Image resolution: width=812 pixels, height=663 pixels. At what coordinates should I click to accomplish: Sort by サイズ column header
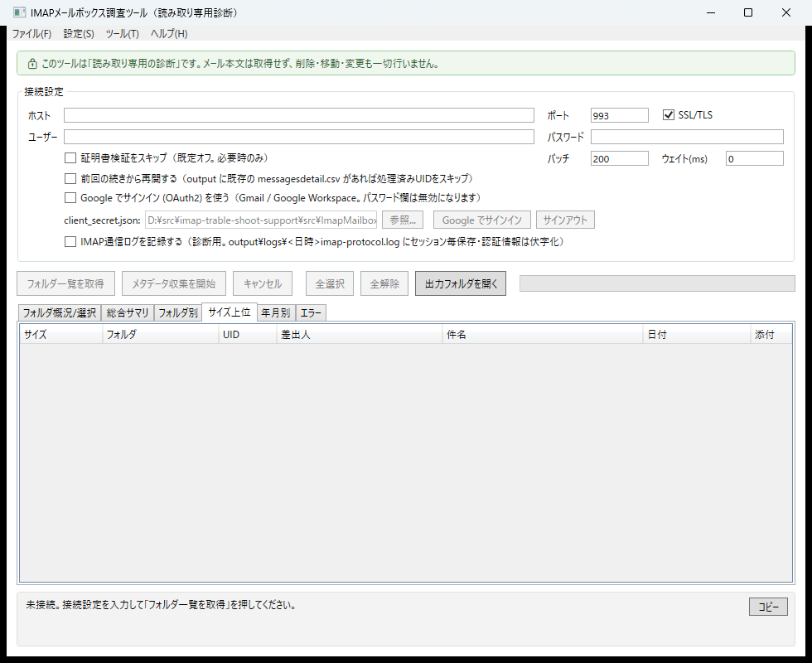pos(61,335)
